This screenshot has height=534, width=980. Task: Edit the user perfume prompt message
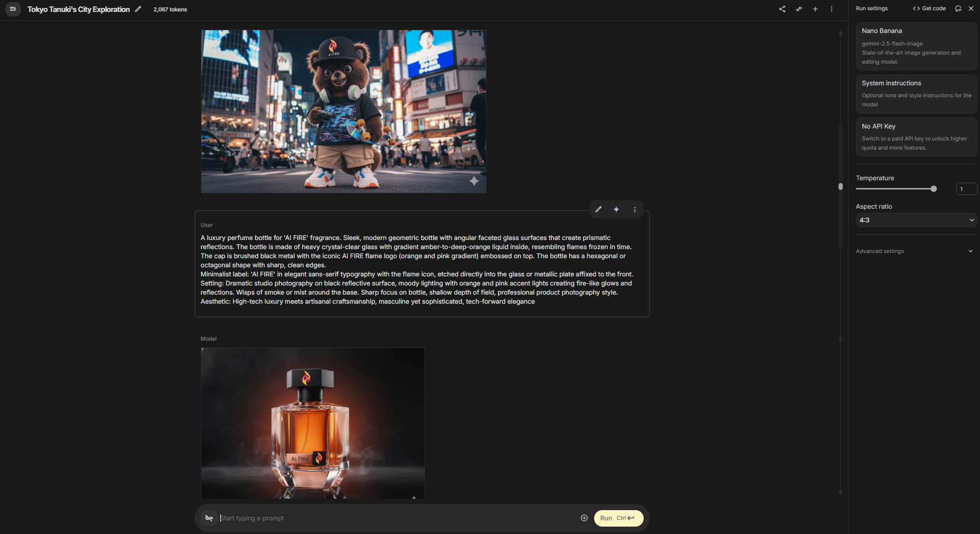click(x=598, y=209)
